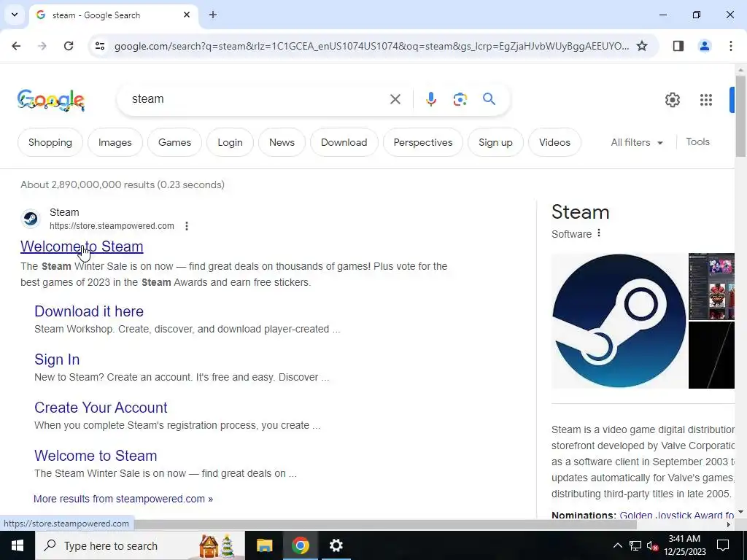This screenshot has height=560, width=747.
Task: Open the taskbar clock showing 3:41 AM
Action: click(684, 545)
